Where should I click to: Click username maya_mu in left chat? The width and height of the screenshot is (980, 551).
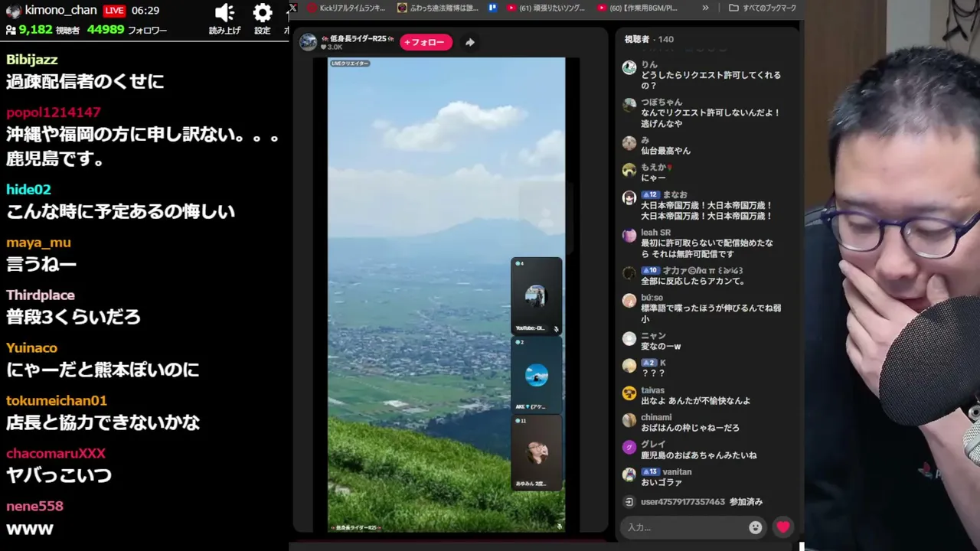38,243
